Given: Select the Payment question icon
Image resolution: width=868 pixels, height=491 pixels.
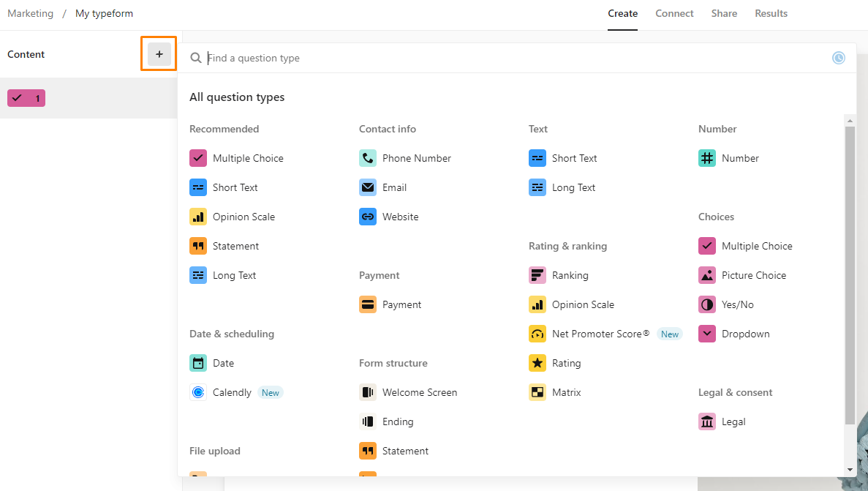Looking at the screenshot, I should coord(368,304).
